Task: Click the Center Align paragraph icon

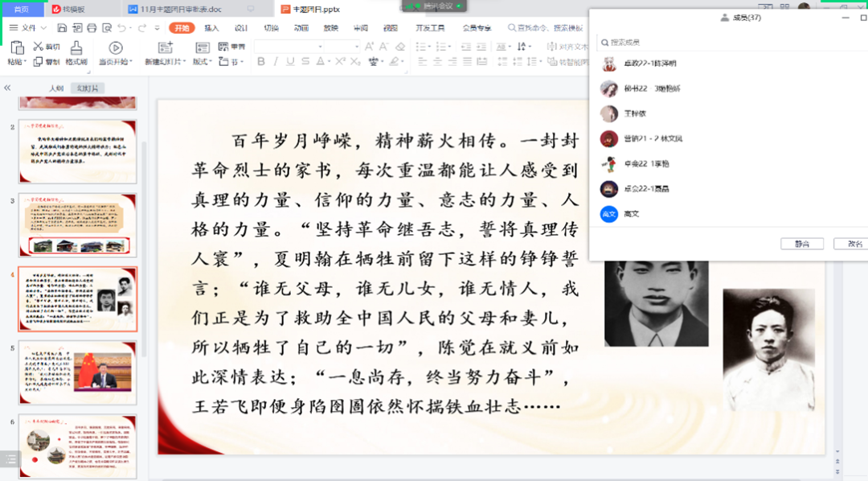Action: pos(437,61)
